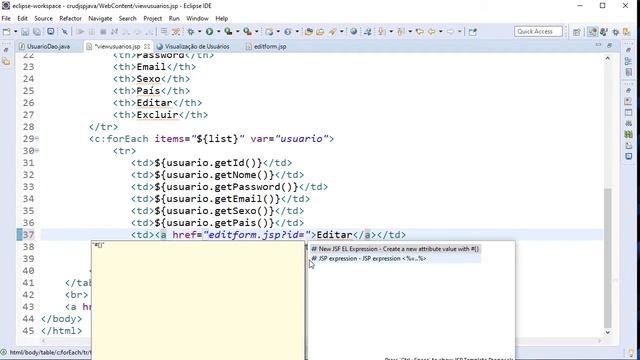Click the editor scroll-up arrow

(x=608, y=59)
